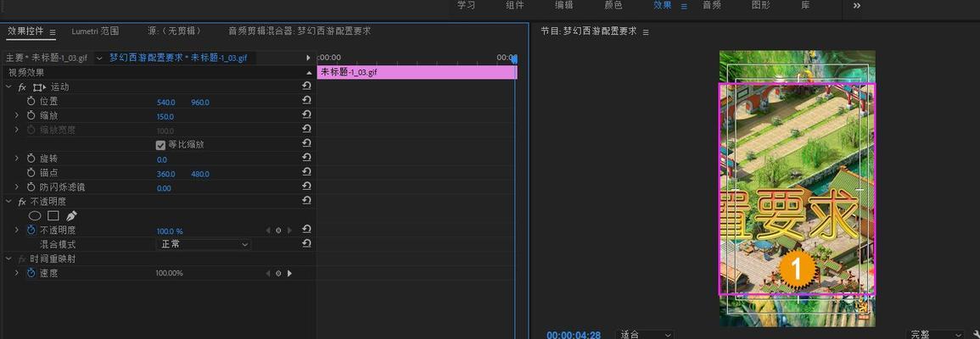Toggle the fx switch for 不透明度 effect
980x339 pixels.
(x=22, y=202)
